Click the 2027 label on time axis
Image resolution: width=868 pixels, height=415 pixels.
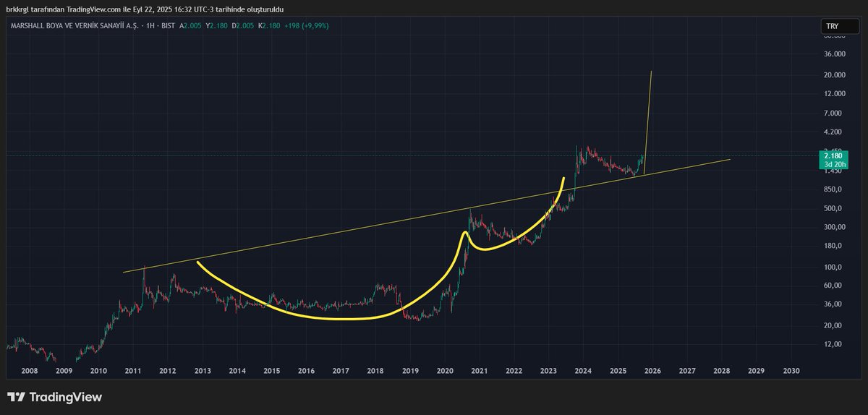687,370
